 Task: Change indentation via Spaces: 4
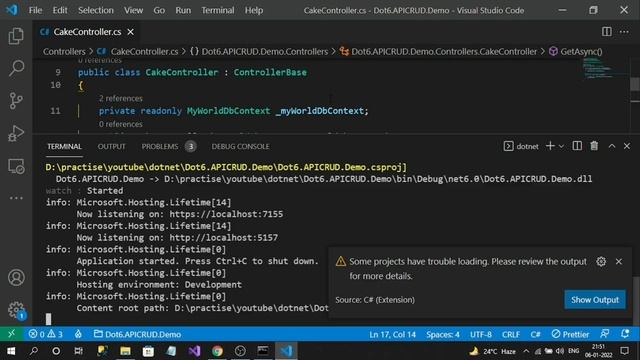pyautogui.click(x=443, y=334)
